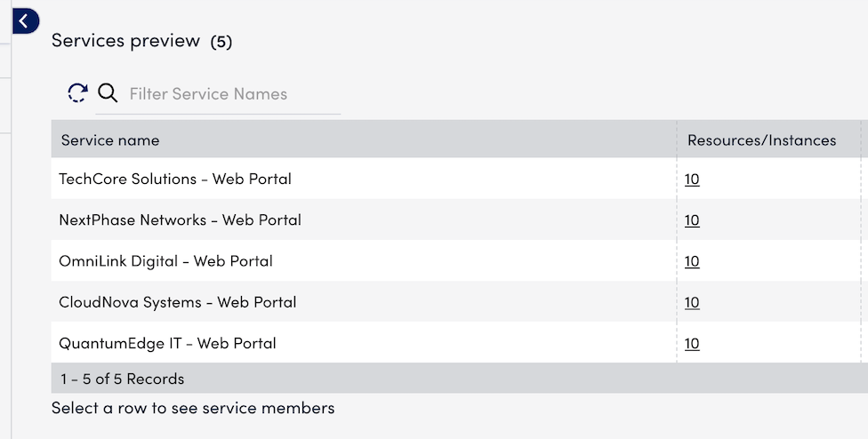Sort by the Service name column header
The height and width of the screenshot is (439, 868).
(x=110, y=140)
